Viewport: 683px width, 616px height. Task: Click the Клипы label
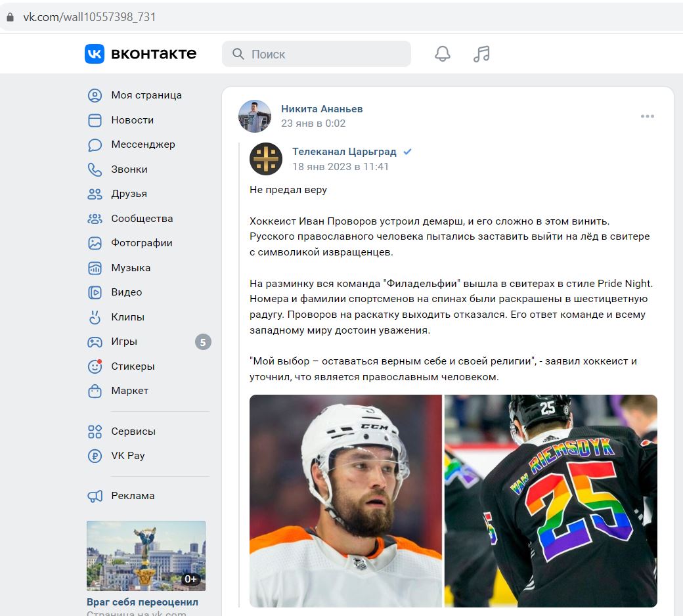tap(127, 317)
